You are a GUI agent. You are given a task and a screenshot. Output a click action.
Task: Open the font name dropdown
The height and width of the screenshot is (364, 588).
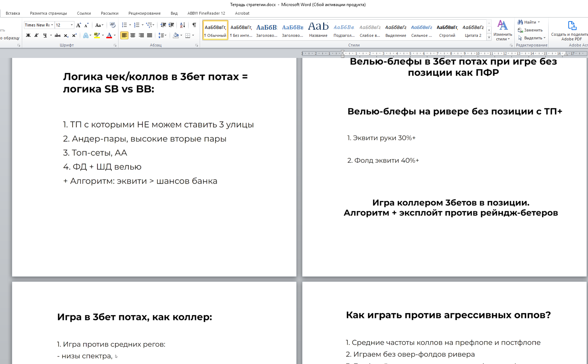[x=52, y=25]
